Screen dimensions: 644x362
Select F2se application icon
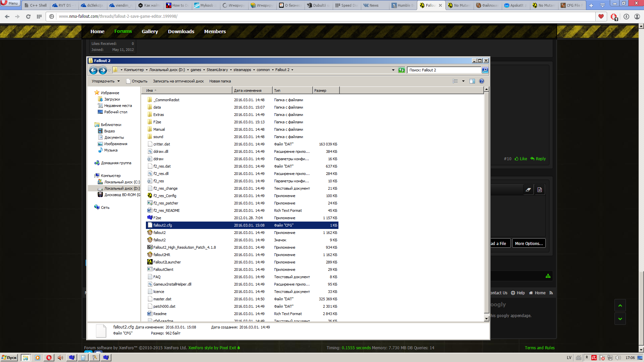[150, 218]
